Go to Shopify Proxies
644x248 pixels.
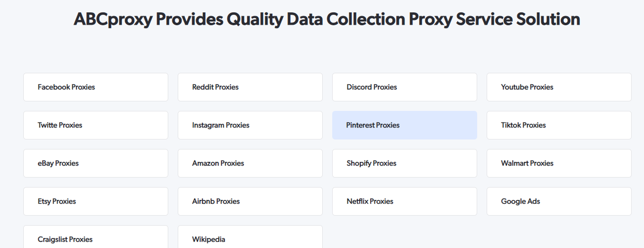click(404, 163)
